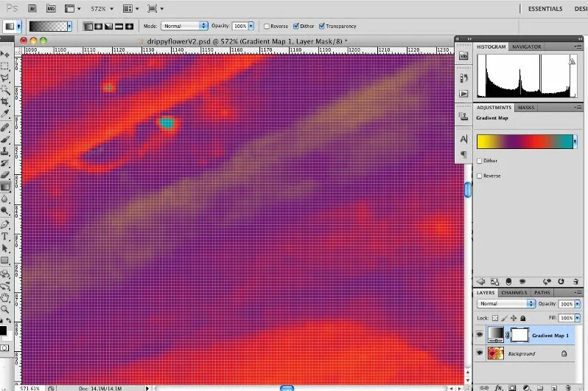Viewport: 588px width, 391px height.
Task: Click options bar gradient preview swatch
Action: (x=48, y=26)
